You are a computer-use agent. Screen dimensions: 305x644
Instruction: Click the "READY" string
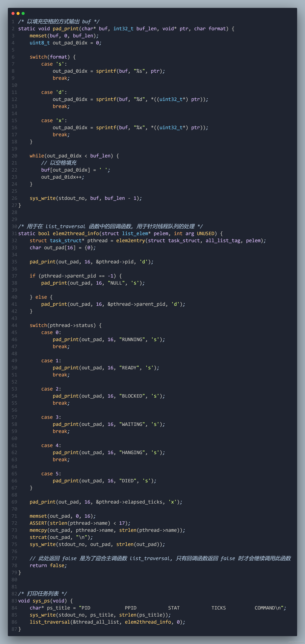[129, 368]
